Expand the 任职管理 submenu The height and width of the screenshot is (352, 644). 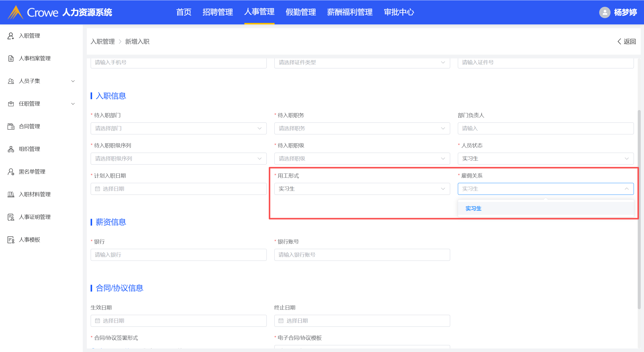[73, 104]
